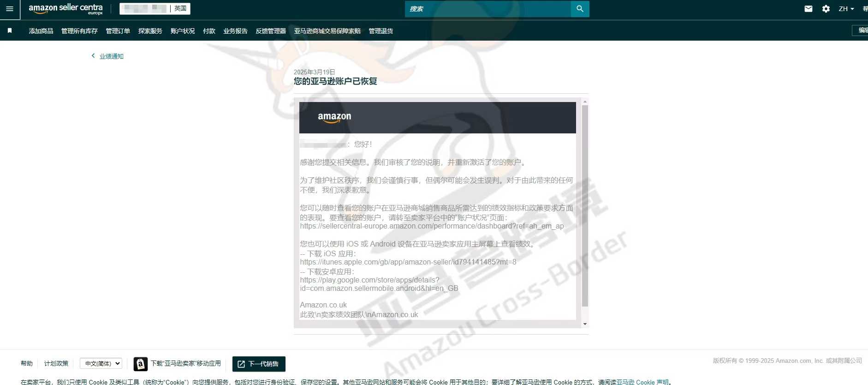Click the bookmark flag icon
868x385 pixels.
(x=10, y=30)
